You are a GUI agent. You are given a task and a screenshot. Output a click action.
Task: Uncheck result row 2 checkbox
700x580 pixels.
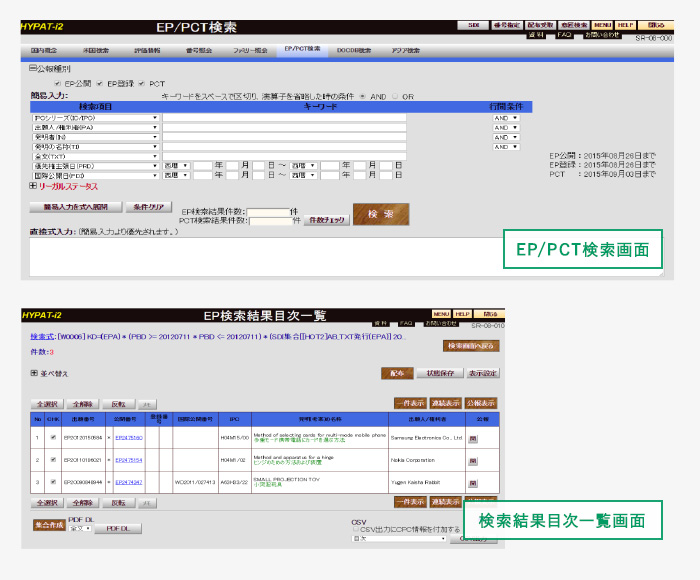pyautogui.click(x=53, y=459)
